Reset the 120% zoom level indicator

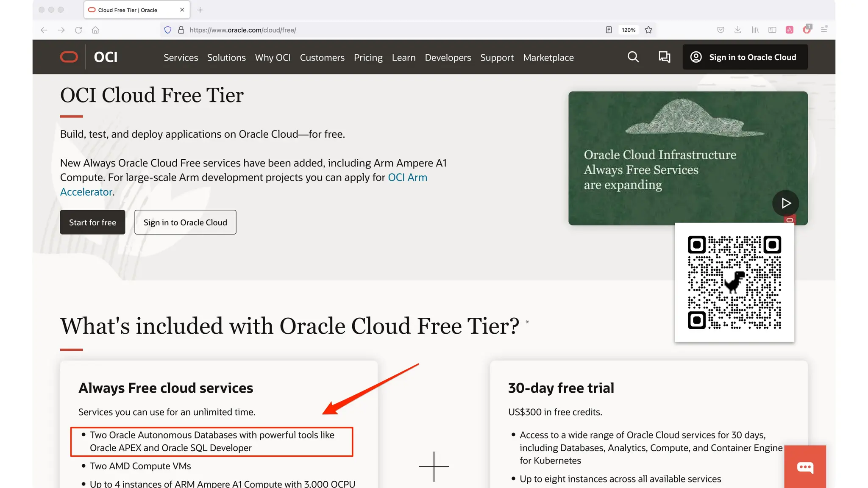click(628, 30)
